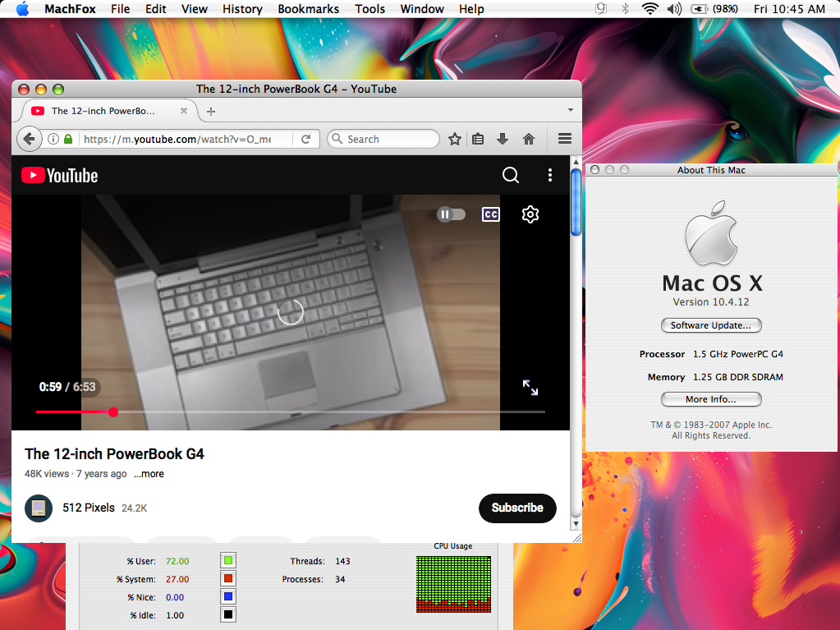Reload the current page
This screenshot has height=630, width=840.
pos(306,140)
